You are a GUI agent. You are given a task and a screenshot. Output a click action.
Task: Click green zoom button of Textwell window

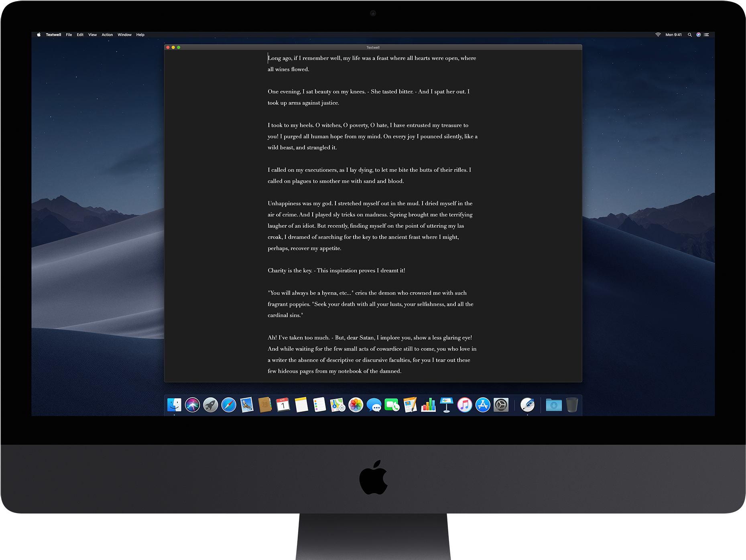[x=179, y=47]
